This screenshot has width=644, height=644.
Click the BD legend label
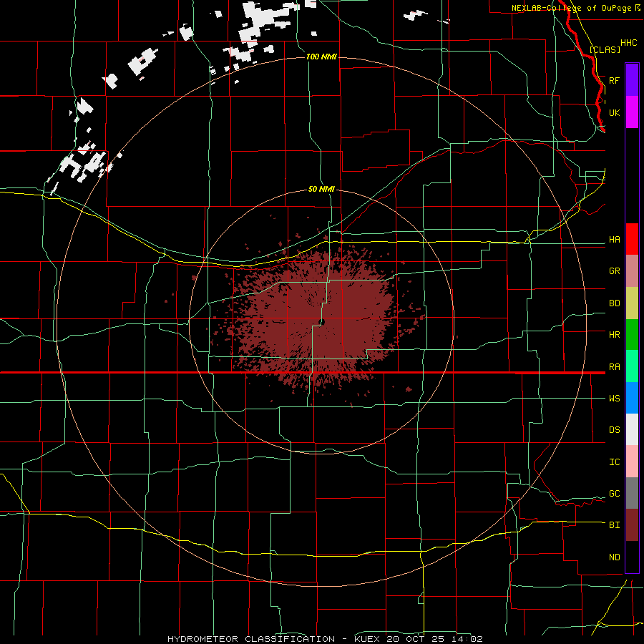click(x=614, y=303)
